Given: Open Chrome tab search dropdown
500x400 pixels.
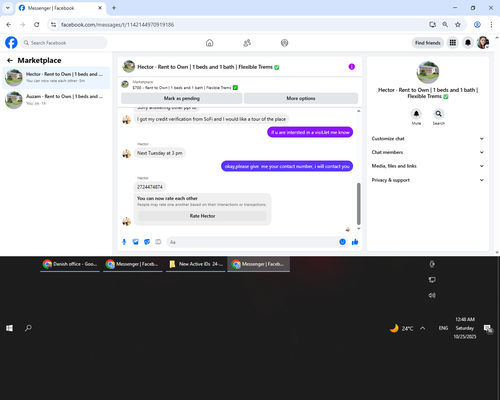Looking at the screenshot, I should pyautogui.click(x=7, y=8).
